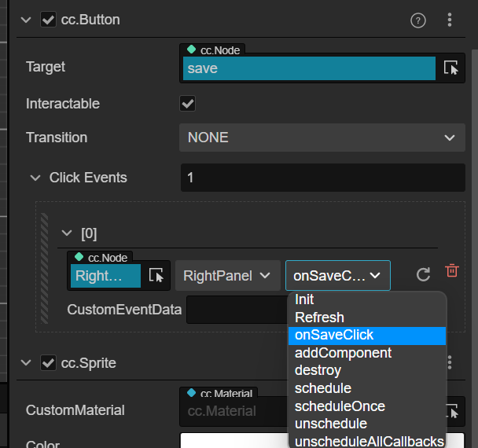This screenshot has height=448, width=478.
Task: Choose Refresh in the handler list
Action: pos(319,318)
